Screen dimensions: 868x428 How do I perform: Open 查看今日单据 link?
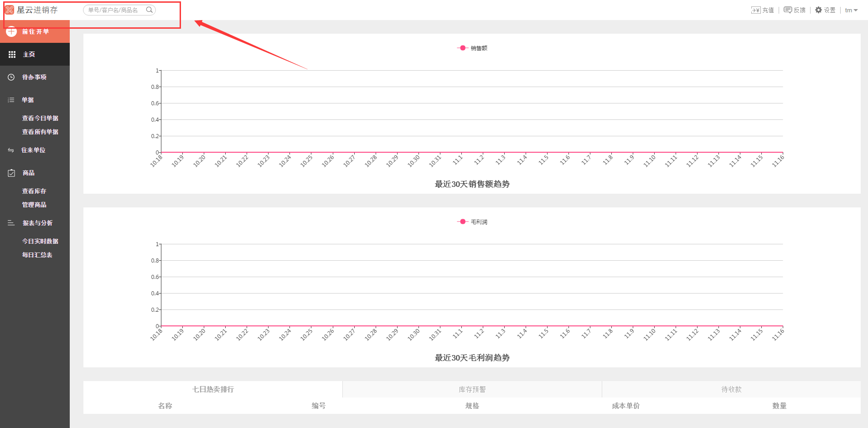[x=40, y=118]
